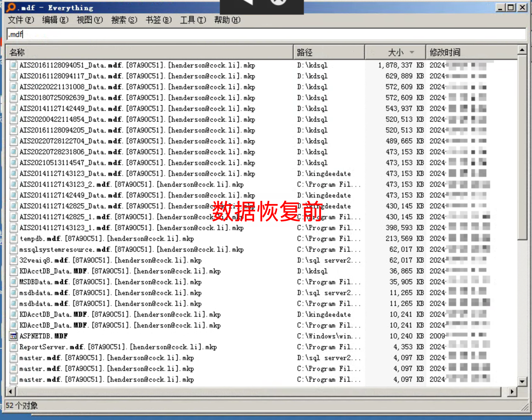
Task: Select the icon of KDAcctDB_Data.MDF in D:\kdsql
Action: click(13, 271)
